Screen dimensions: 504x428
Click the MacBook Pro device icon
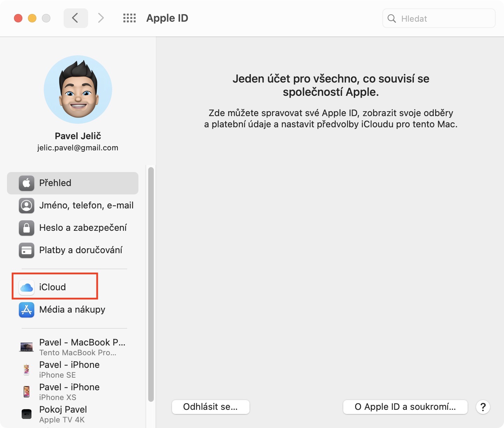pyautogui.click(x=27, y=347)
